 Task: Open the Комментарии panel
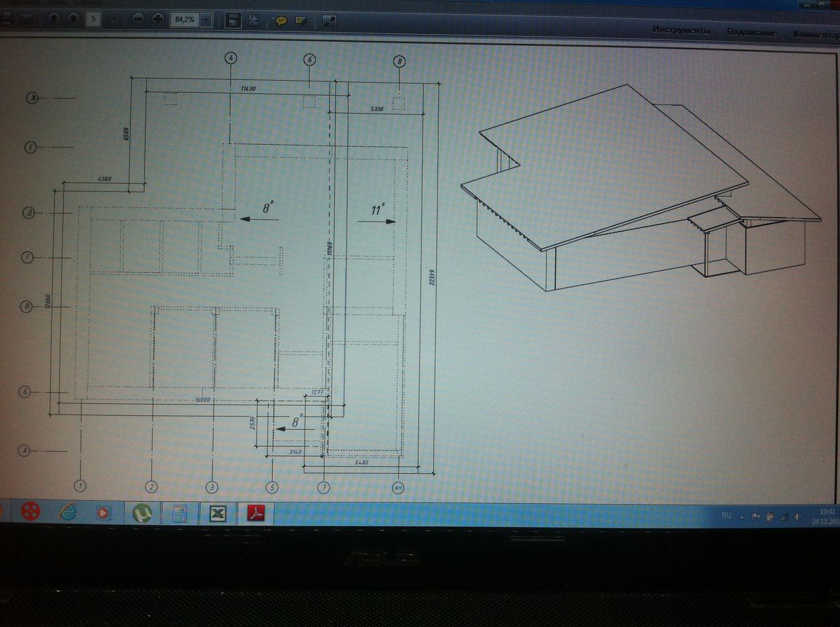point(815,34)
